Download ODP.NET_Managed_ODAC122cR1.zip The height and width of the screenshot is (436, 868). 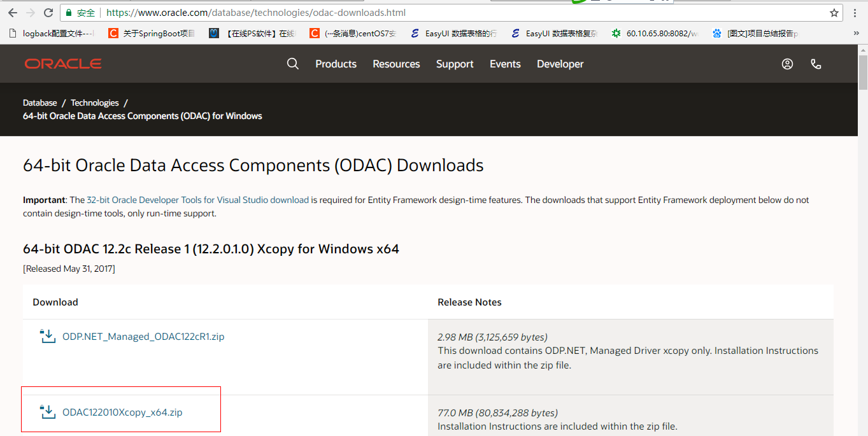[x=143, y=337]
